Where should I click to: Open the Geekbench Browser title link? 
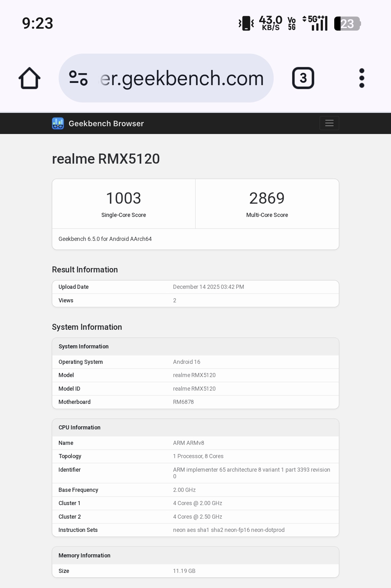click(106, 124)
